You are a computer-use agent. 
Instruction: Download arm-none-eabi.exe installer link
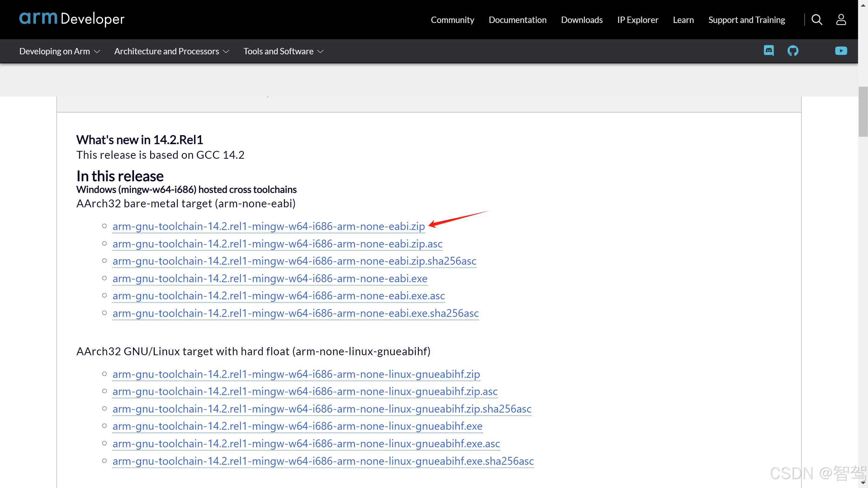click(x=270, y=279)
